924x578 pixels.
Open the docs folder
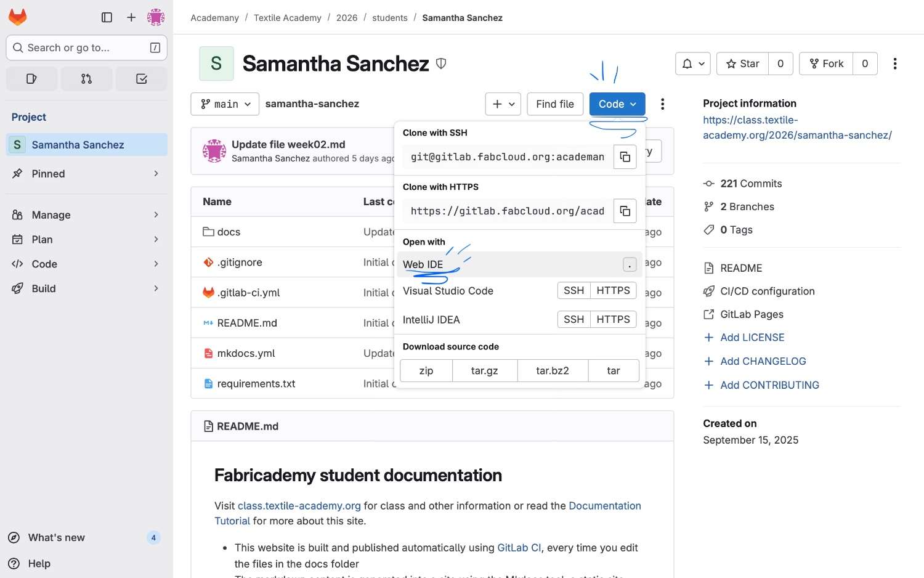click(x=229, y=232)
